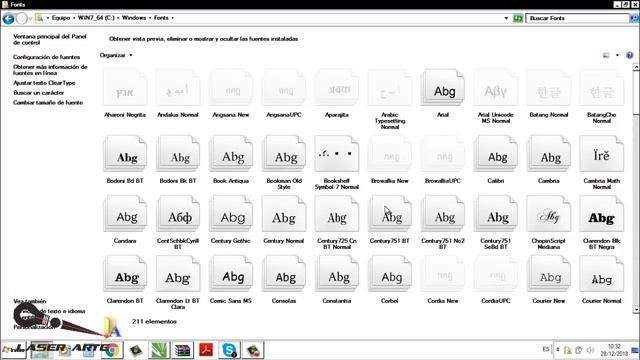Select the Arial Unicode MS Normal font
Image resolution: width=640 pixels, height=360 pixels.
point(496,88)
